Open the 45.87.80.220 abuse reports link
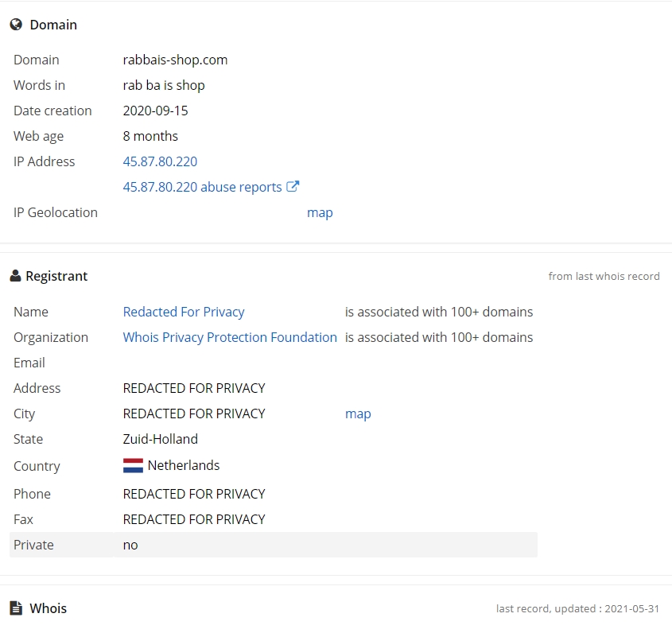Viewport: 672px width, 629px height. point(202,187)
